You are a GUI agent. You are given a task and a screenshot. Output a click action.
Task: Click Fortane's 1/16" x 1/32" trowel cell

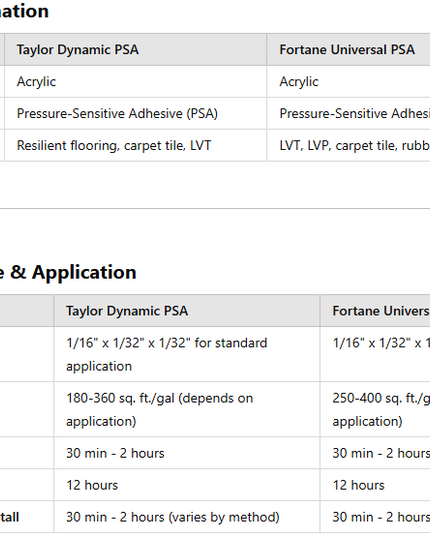point(375,354)
